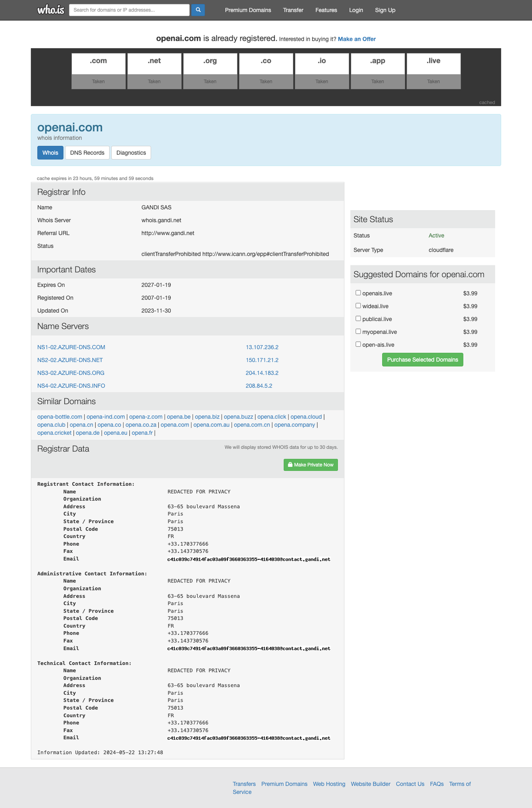This screenshot has height=808, width=532.
Task: Open similar domain opena.biz
Action: [207, 417]
